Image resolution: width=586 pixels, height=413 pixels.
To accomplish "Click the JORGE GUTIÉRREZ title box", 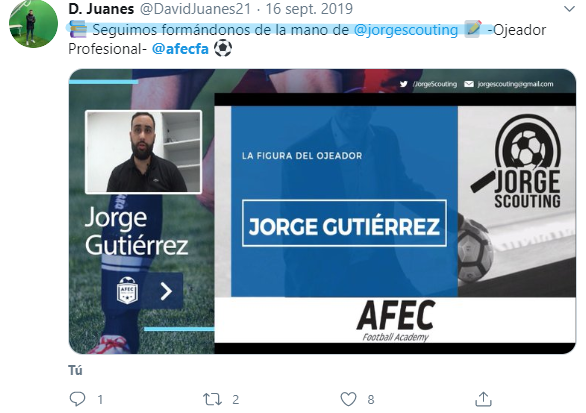I will click(344, 223).
